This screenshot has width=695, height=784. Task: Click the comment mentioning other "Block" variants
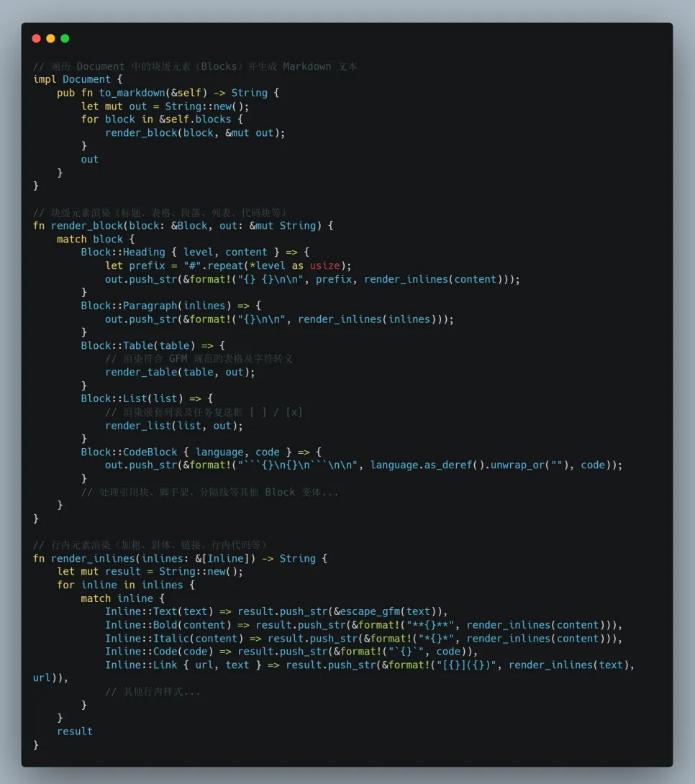click(x=210, y=493)
